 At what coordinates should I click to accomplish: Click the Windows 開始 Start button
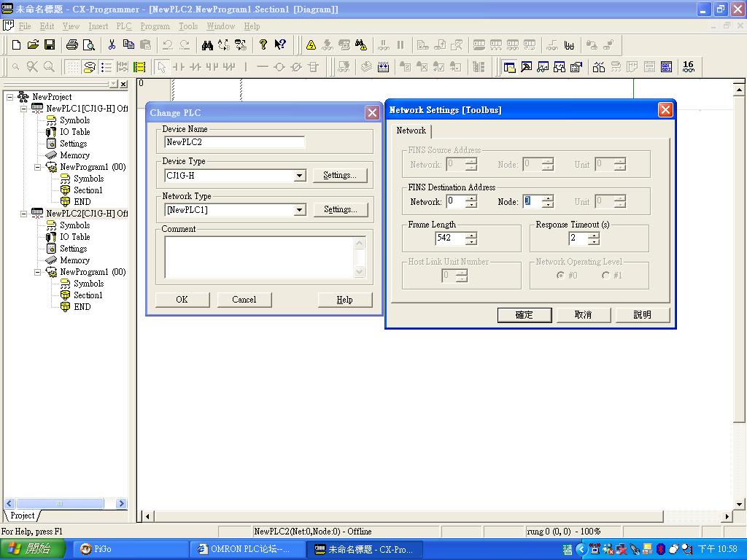pyautogui.click(x=32, y=549)
